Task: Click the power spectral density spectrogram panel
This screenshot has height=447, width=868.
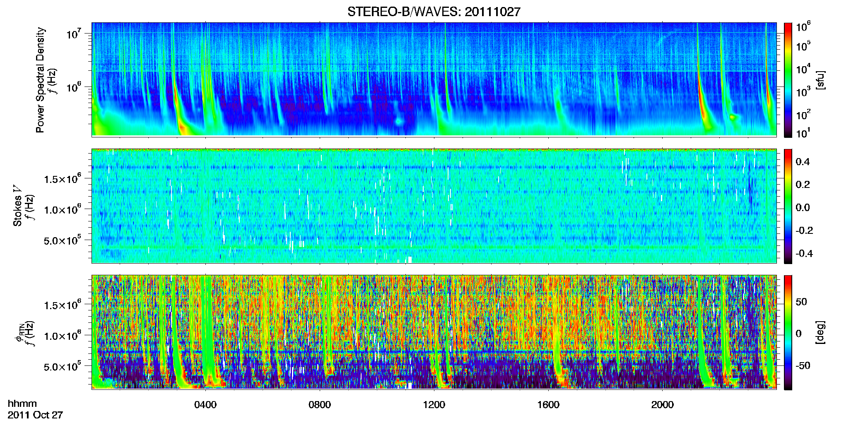Action: 434,79
